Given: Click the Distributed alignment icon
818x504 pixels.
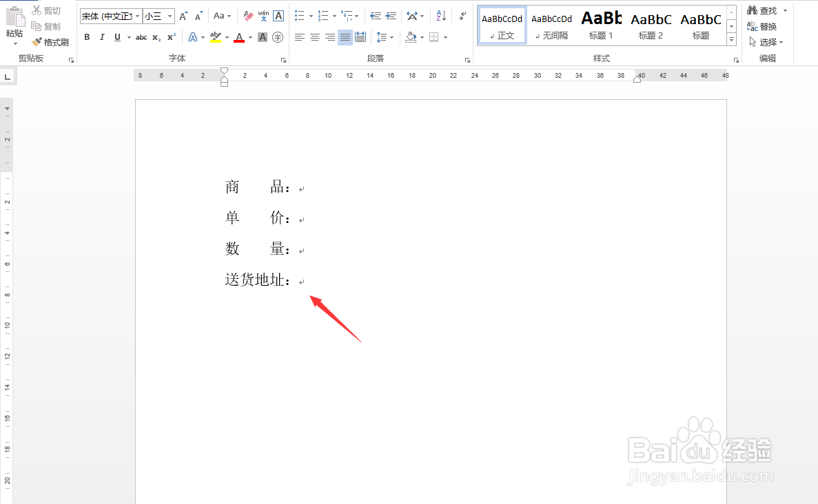Looking at the screenshot, I should point(360,37).
